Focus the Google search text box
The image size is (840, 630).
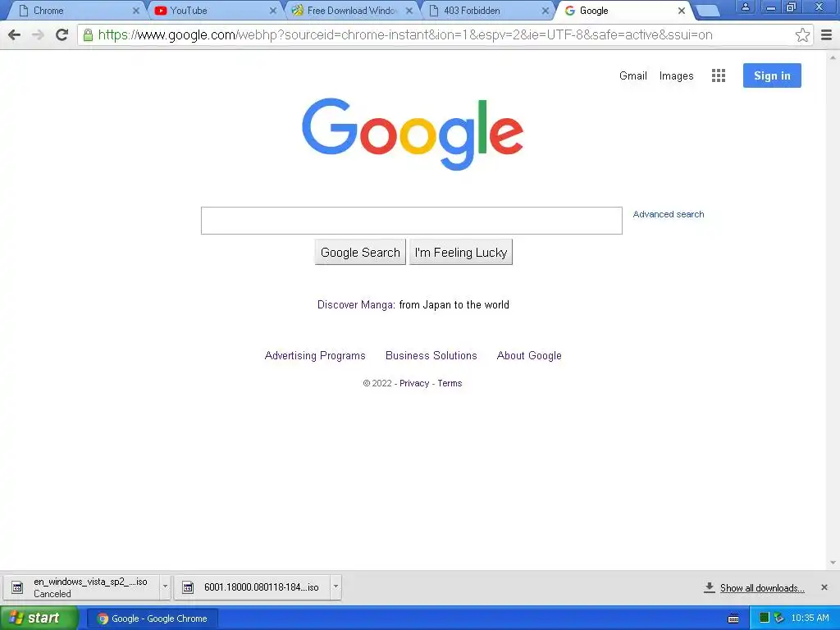point(412,221)
